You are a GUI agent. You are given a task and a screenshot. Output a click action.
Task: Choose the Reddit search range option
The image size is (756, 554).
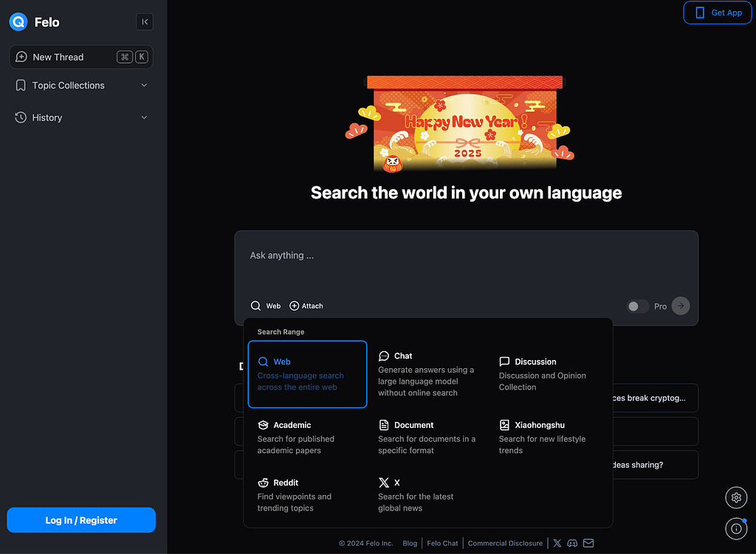point(307,495)
